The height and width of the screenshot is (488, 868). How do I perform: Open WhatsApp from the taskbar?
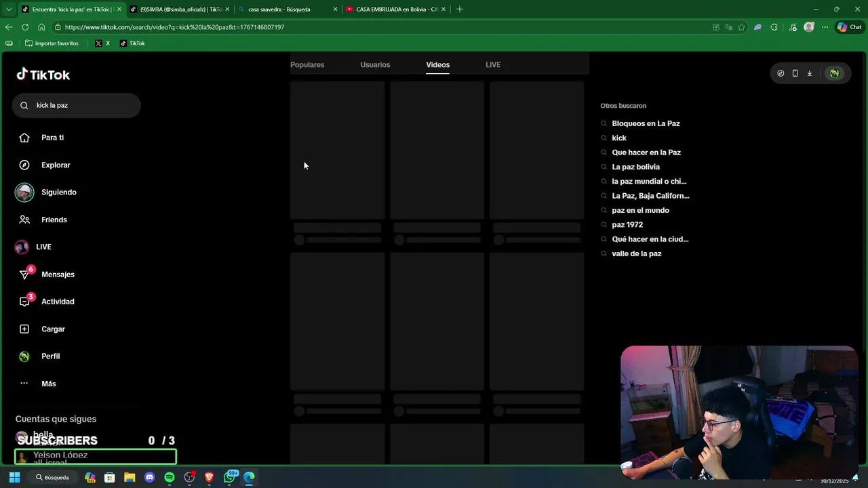tap(230, 477)
